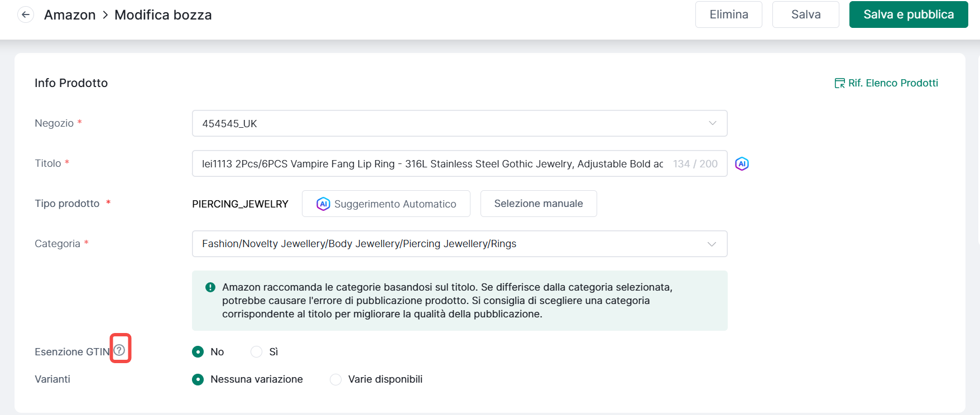Image resolution: width=980 pixels, height=415 pixels.
Task: Click the PIERCING_JEWELRY product type value
Action: click(240, 204)
